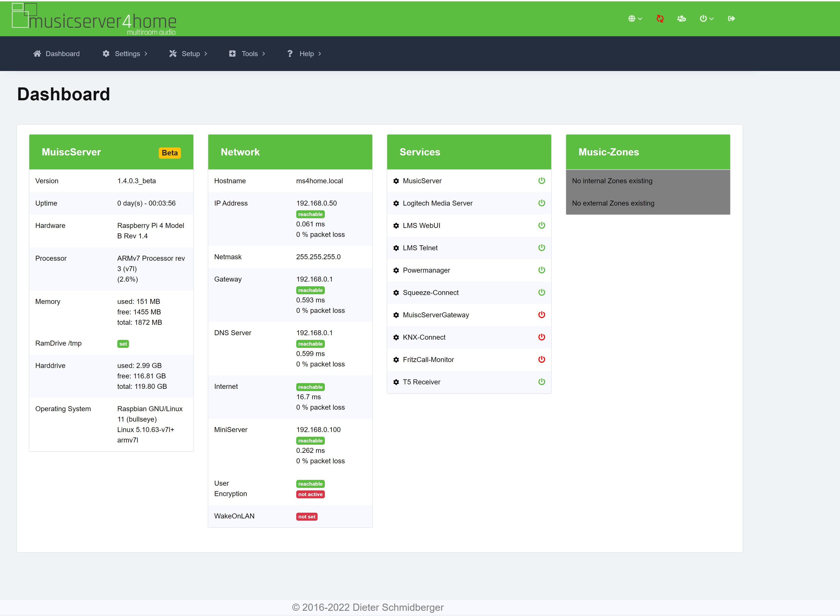Toggle FritzCall-Monitor service power button

(x=542, y=360)
